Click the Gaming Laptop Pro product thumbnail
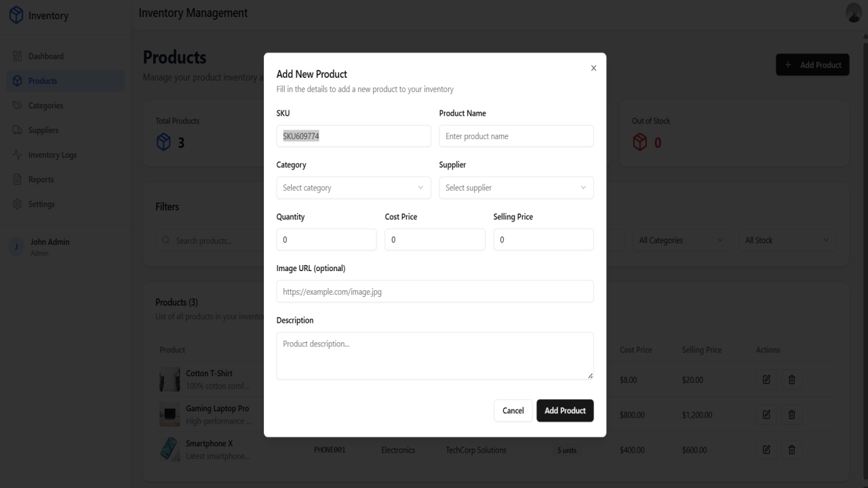Screen dimensions: 868x488 pyautogui.click(x=170, y=414)
